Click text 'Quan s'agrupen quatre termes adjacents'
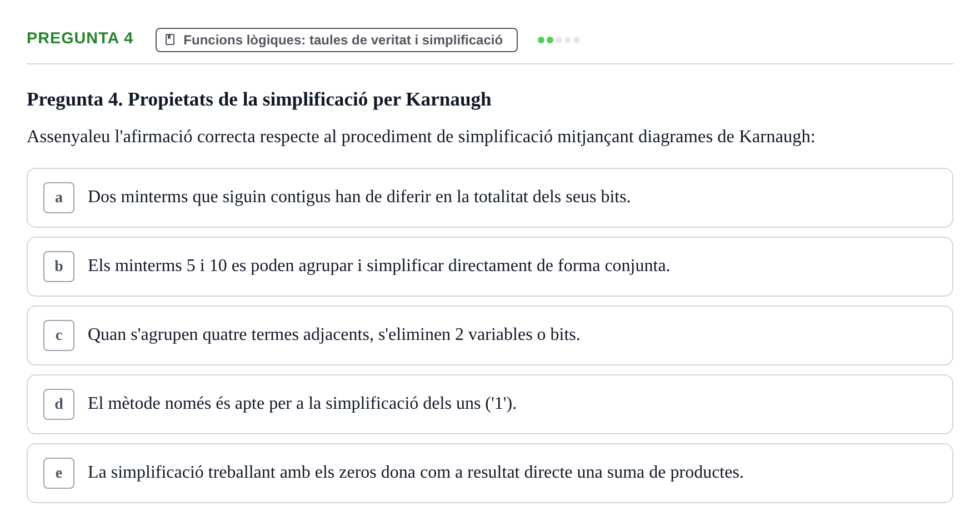The height and width of the screenshot is (531, 980). point(230,334)
